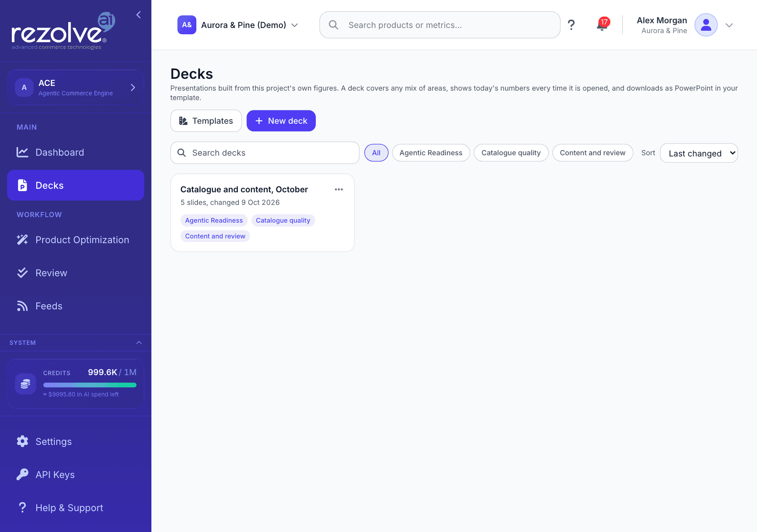The width and height of the screenshot is (757, 532).
Task: Select the All filter chip
Action: click(376, 153)
